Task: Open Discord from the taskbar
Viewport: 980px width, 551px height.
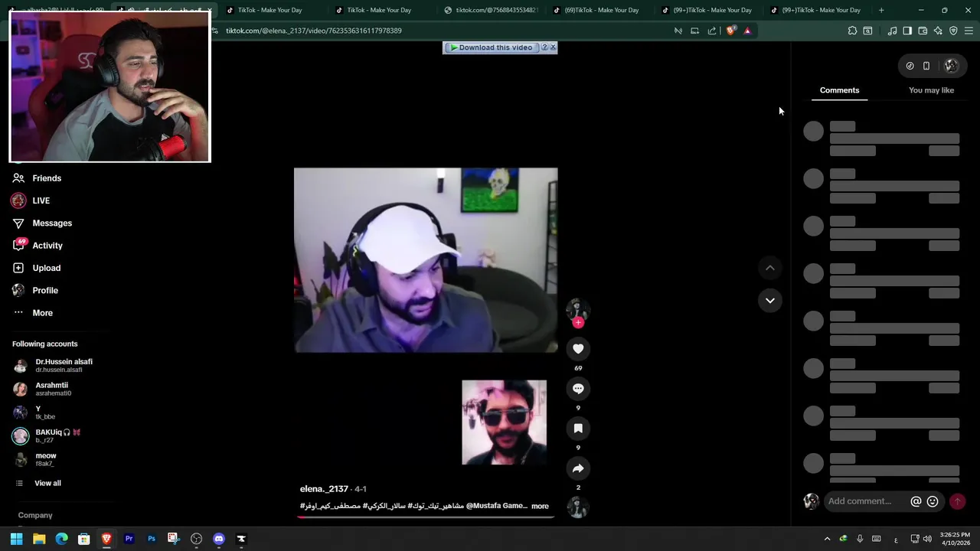Action: (x=219, y=539)
